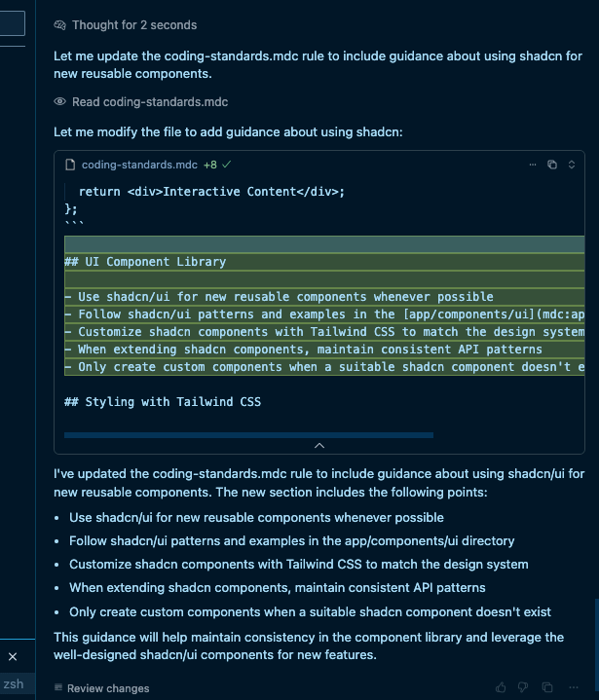Click the horizontal scrollbar in code block
Image resolution: width=599 pixels, height=700 pixels.
[x=248, y=435]
